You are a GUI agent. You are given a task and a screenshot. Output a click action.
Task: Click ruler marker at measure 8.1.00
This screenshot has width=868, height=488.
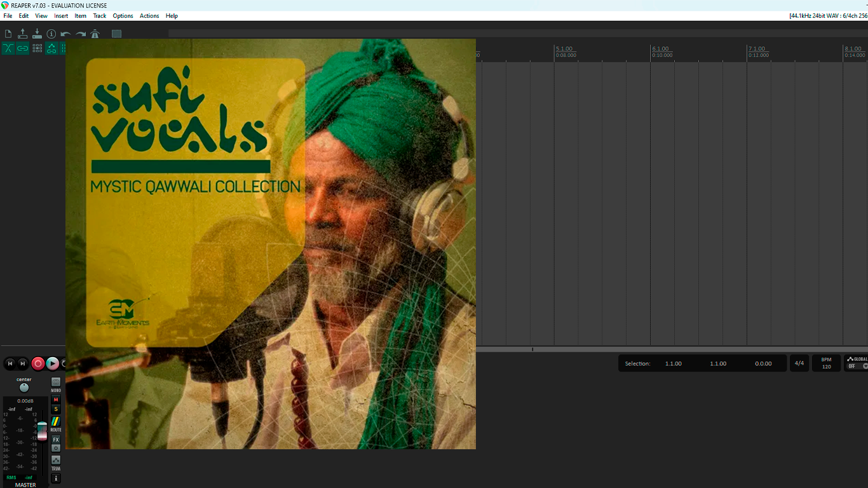(853, 49)
